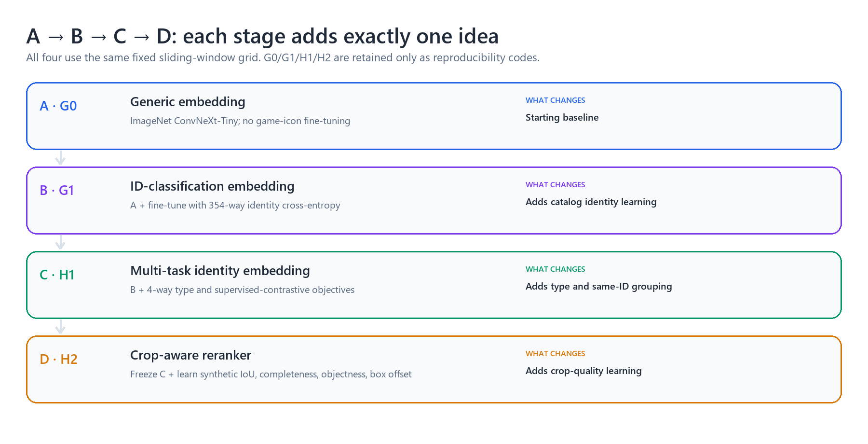Click the orange WHAT CHANGES label in stage D
The image size is (868, 444).
coord(555,354)
